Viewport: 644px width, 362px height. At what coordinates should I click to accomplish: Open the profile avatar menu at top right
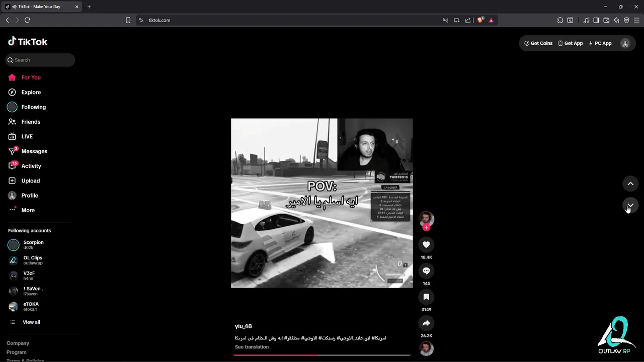(x=625, y=43)
